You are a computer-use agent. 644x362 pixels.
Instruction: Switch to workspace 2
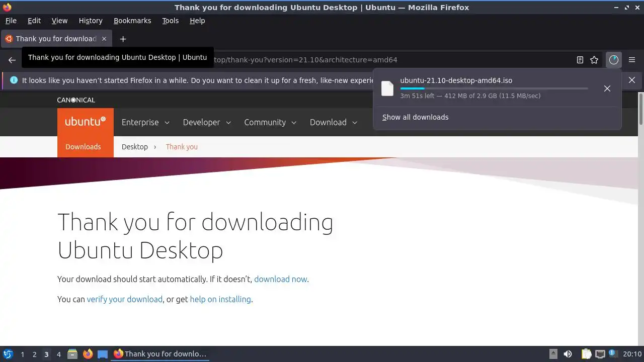pyautogui.click(x=34, y=354)
